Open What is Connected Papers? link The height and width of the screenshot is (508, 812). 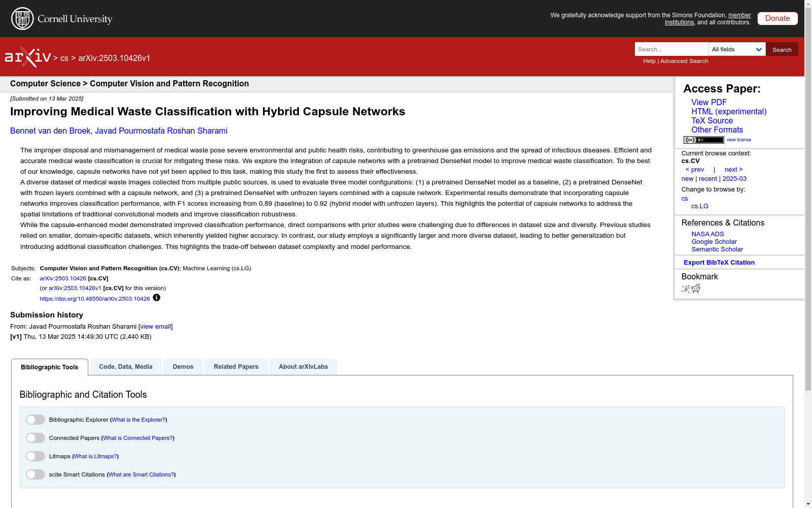pyautogui.click(x=138, y=438)
